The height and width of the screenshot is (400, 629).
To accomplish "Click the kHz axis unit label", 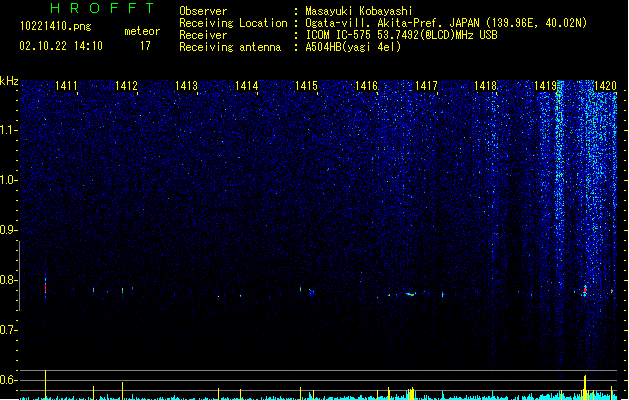I will point(9,81).
